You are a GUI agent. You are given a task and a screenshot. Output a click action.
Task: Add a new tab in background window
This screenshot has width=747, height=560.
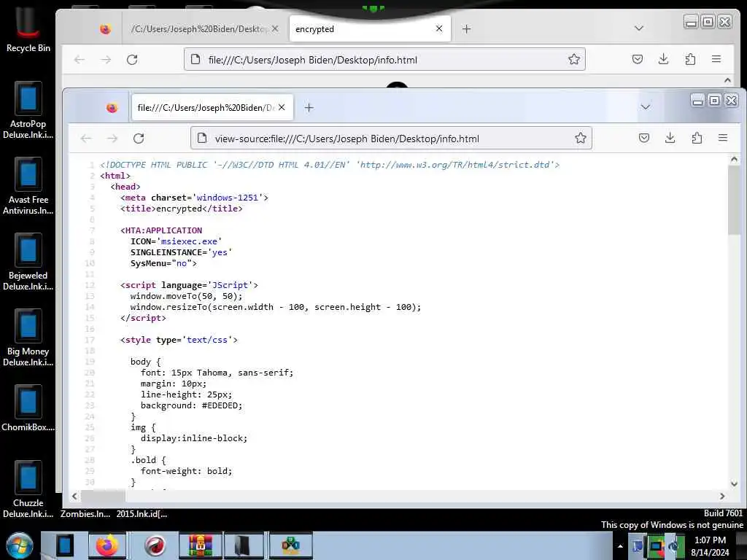click(x=466, y=29)
